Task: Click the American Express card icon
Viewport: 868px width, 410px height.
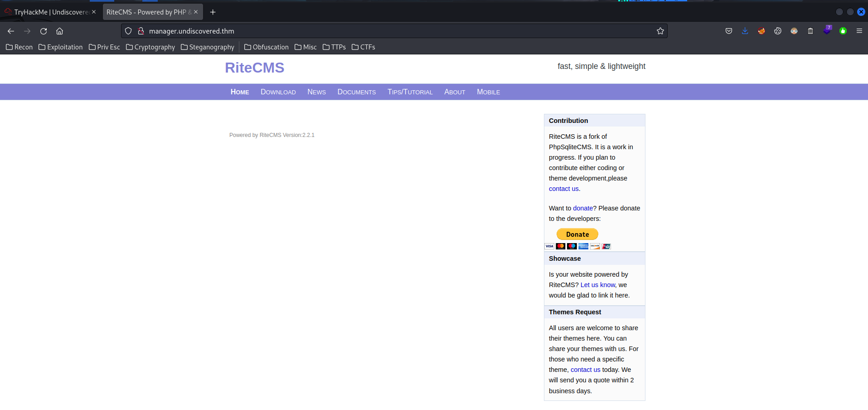Action: [x=583, y=246]
